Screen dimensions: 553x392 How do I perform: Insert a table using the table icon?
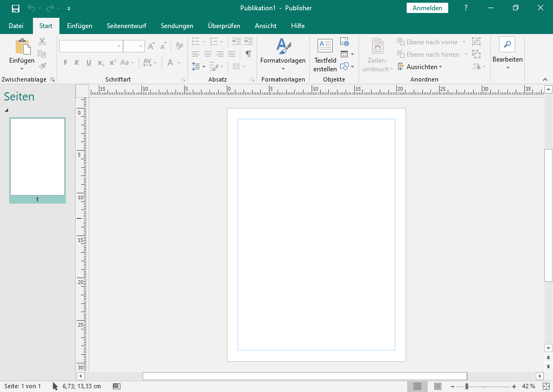(x=344, y=54)
